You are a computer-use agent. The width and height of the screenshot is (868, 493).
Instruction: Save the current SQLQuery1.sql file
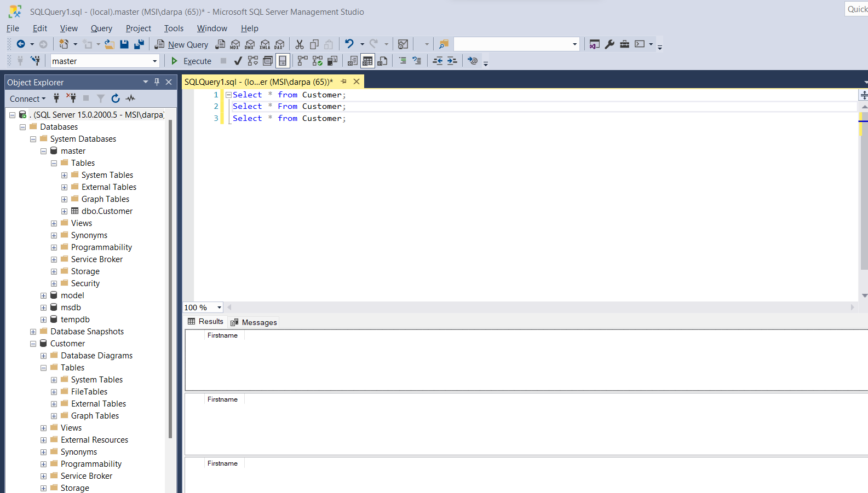pyautogui.click(x=124, y=44)
